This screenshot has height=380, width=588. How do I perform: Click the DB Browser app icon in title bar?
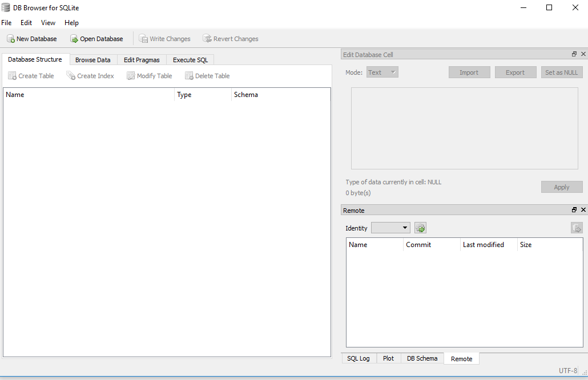tap(6, 7)
